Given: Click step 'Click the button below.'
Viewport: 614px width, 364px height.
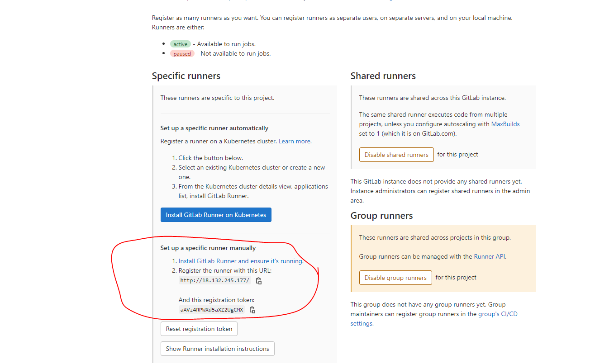Looking at the screenshot, I should 211,158.
